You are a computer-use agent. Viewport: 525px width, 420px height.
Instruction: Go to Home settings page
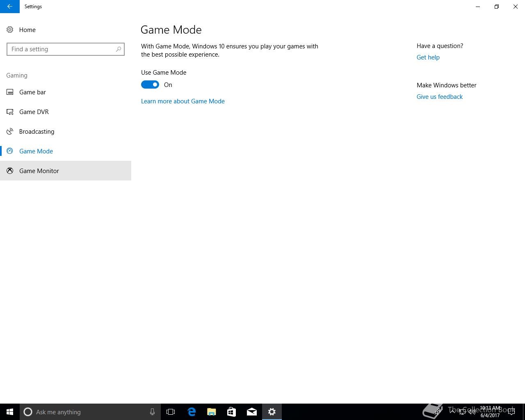66,30
